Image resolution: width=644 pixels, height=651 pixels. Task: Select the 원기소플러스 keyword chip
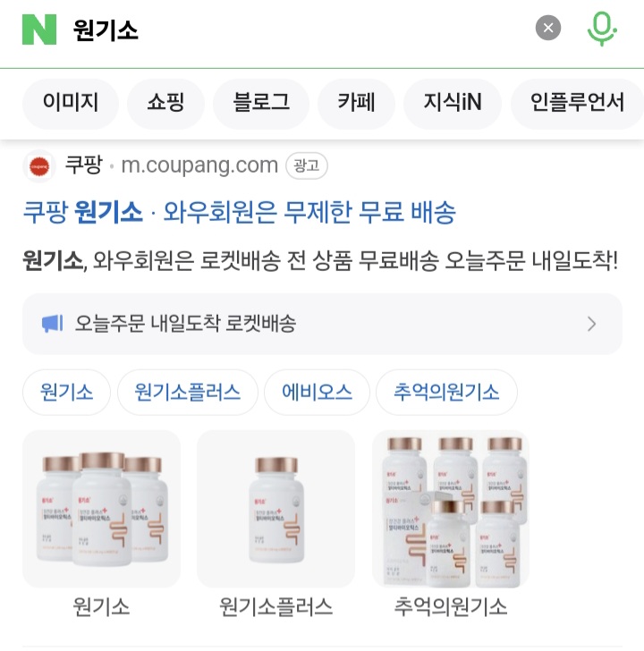[x=188, y=393]
